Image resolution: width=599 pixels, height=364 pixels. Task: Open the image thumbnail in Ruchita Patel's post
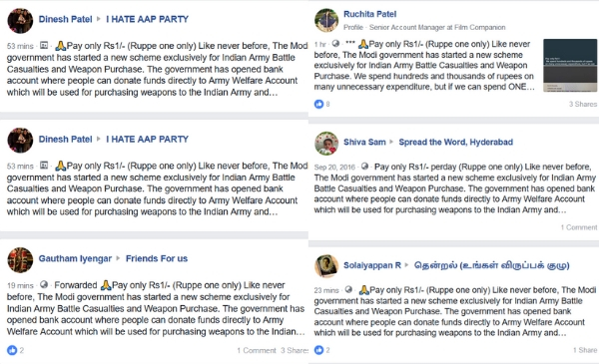[x=570, y=65]
